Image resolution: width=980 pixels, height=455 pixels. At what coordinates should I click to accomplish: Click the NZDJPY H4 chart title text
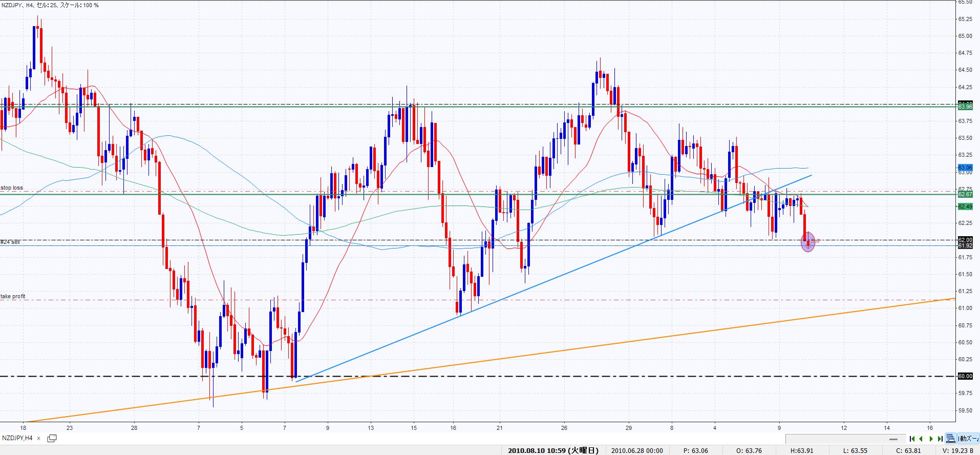coord(50,5)
